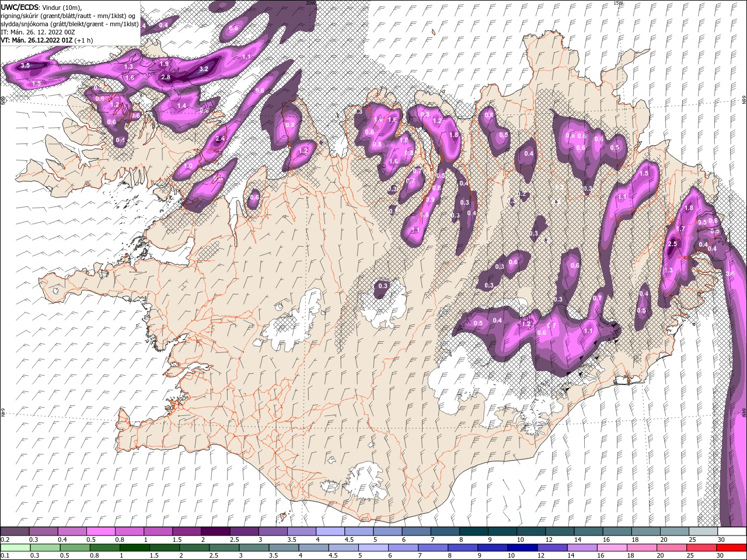747x560 pixels.
Task: Click the medium green 0.5 swatch in the rain legend
Action: (x=75, y=548)
